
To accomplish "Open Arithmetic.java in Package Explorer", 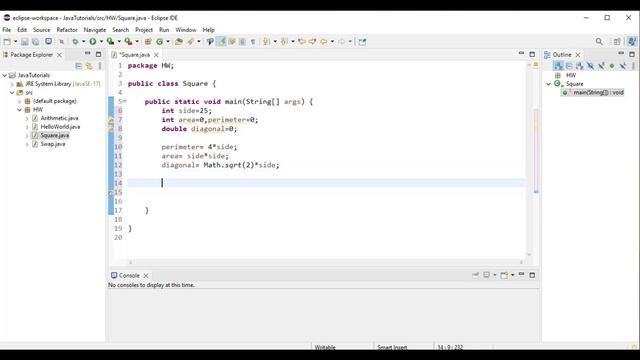I will point(59,118).
